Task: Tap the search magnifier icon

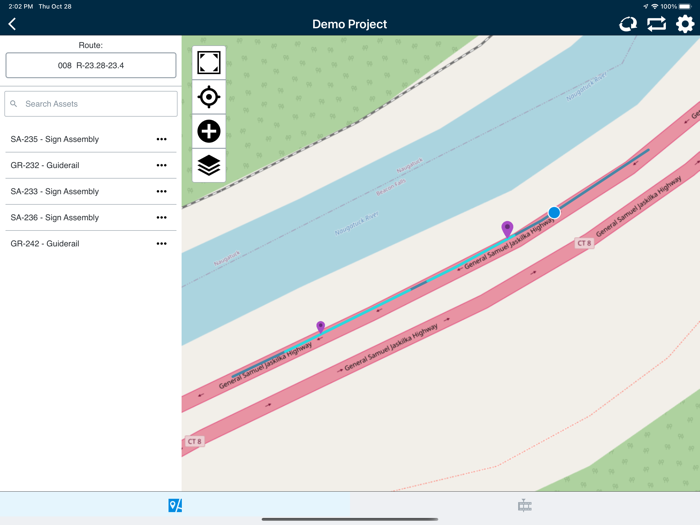Action: click(x=14, y=104)
